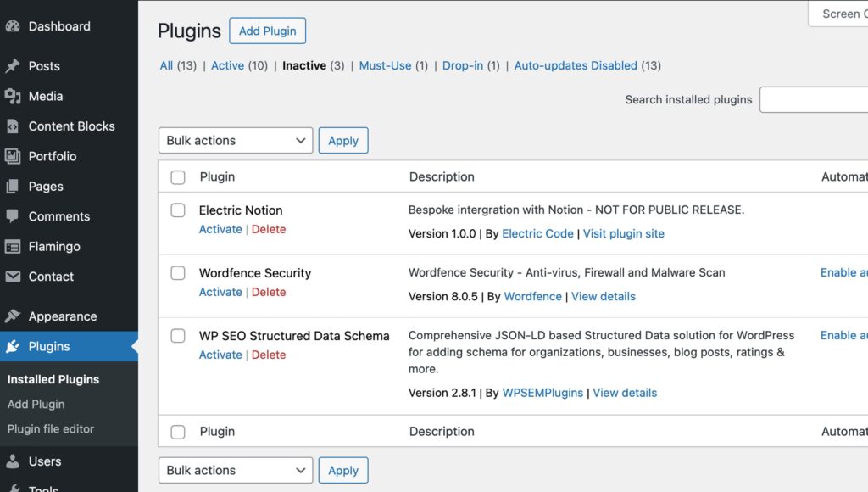Select Plugins in the admin menu
This screenshot has width=868, height=492.
(49, 346)
